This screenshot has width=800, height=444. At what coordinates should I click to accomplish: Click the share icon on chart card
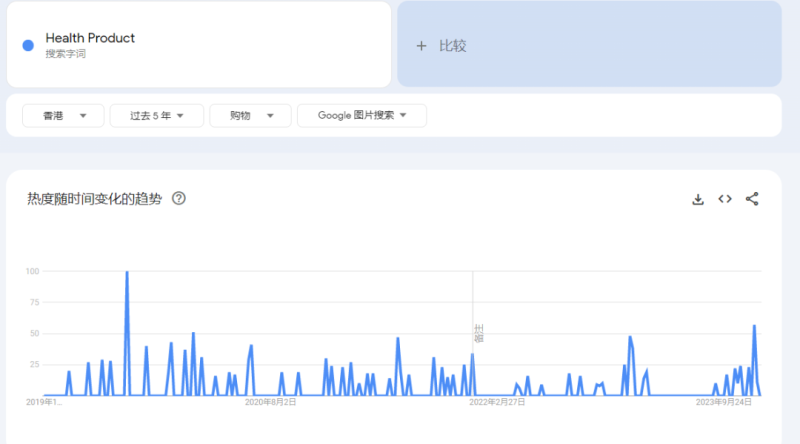point(752,199)
